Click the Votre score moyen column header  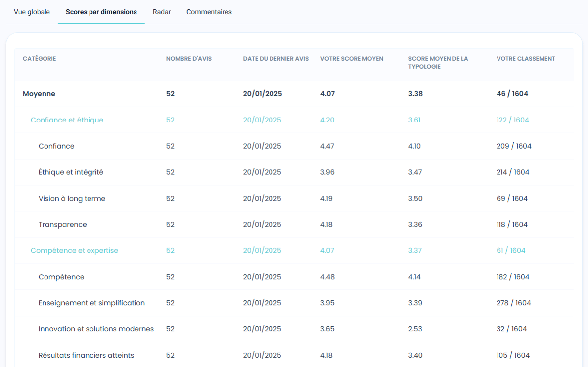352,59
